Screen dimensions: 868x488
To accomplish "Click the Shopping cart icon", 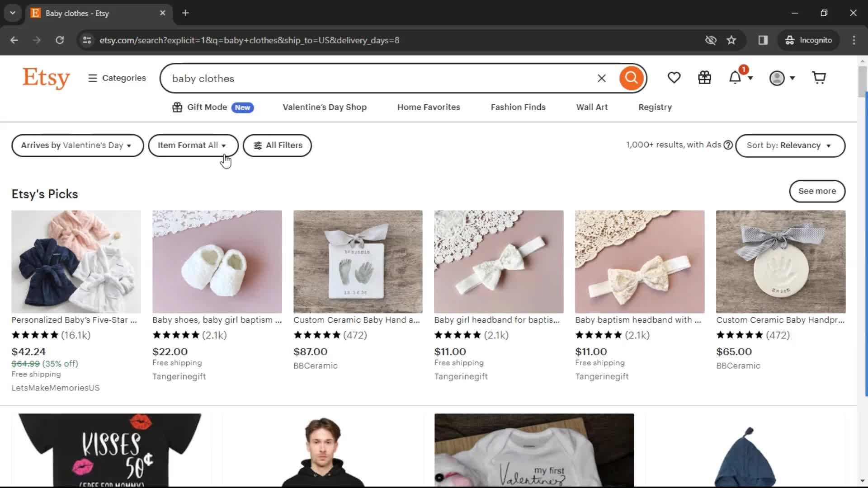I will (820, 78).
